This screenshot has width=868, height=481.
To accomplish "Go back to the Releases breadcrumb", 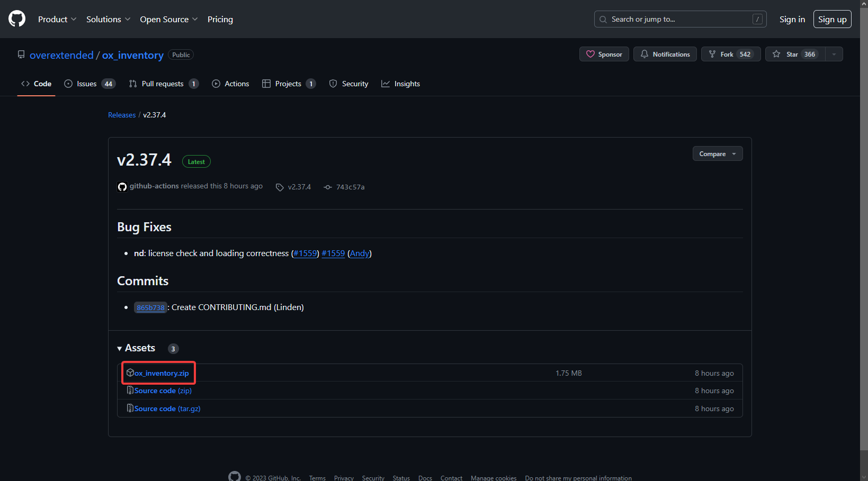I will coord(122,115).
